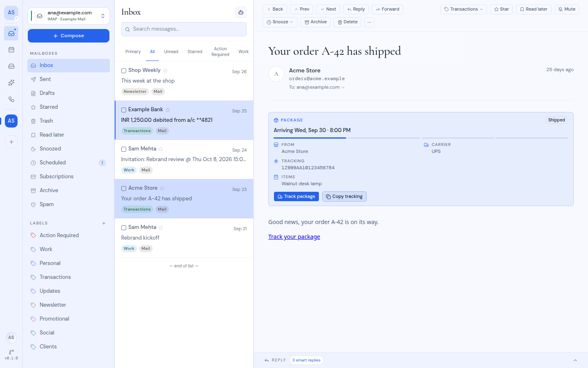Screen dimensions: 588x368
Task: Switch to the Action Required tab
Action: pos(220,52)
